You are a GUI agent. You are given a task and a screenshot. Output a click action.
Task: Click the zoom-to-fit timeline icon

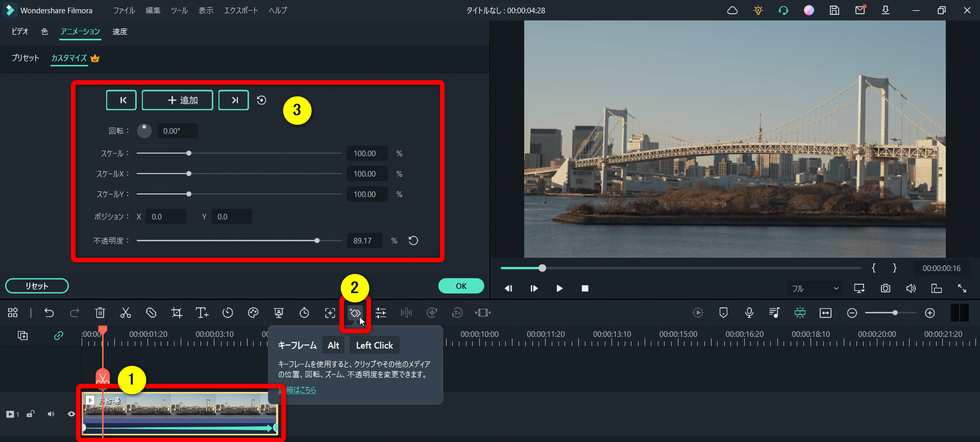[x=825, y=313]
